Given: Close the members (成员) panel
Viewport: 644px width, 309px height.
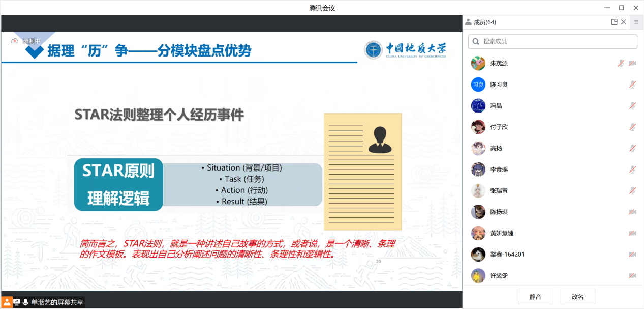Looking at the screenshot, I should click(624, 22).
